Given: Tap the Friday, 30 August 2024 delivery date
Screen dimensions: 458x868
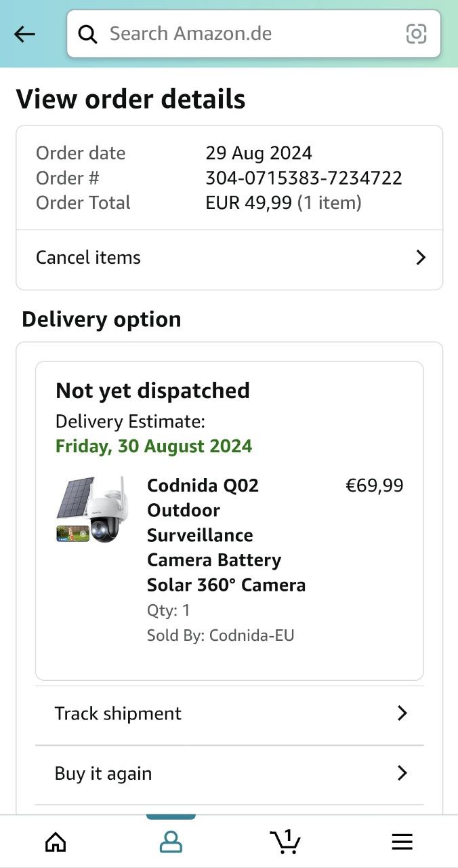Looking at the screenshot, I should click(x=154, y=446).
